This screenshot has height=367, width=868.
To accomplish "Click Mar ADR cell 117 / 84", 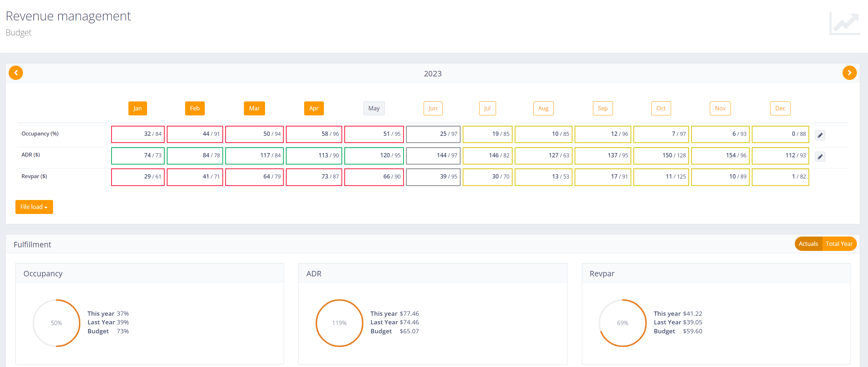I will pos(254,156).
